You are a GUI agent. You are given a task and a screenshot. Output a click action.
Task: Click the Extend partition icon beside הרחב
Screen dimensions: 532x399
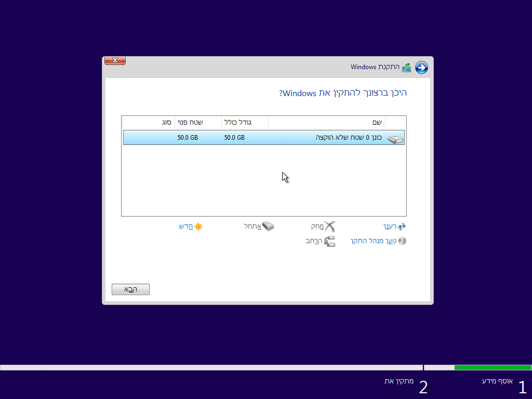pyautogui.click(x=329, y=241)
